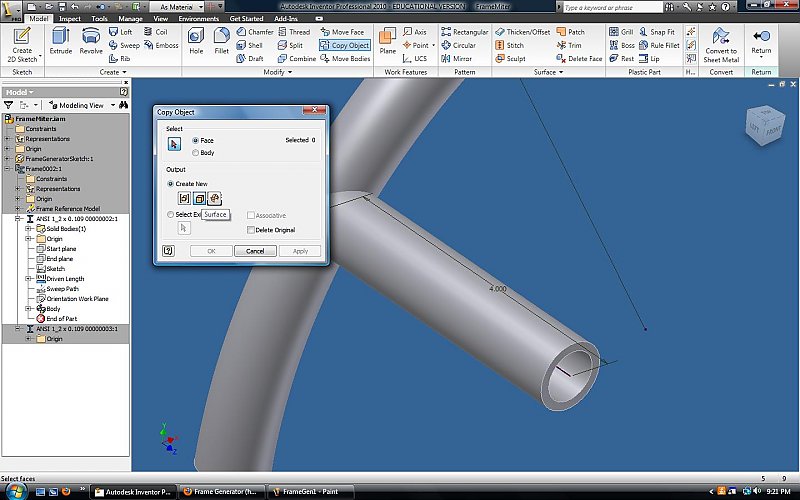
Task: Click Create 2D Sketch
Action: coord(21,42)
